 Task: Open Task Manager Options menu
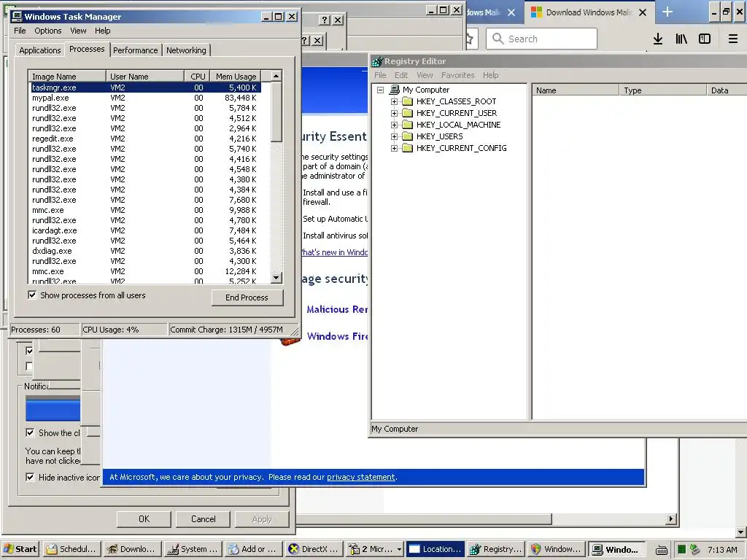pyautogui.click(x=47, y=31)
